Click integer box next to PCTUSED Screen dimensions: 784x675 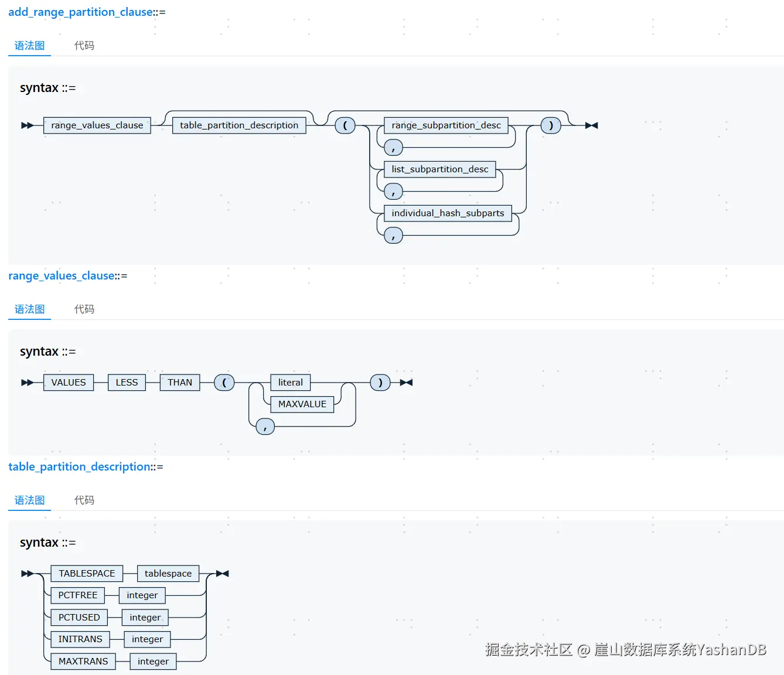coord(145,618)
